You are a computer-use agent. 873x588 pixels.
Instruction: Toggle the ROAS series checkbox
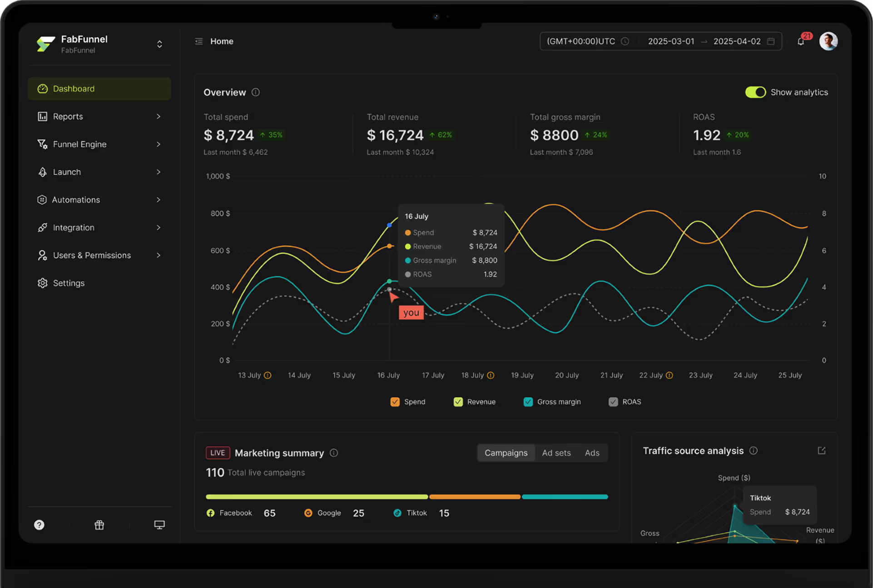(x=613, y=402)
